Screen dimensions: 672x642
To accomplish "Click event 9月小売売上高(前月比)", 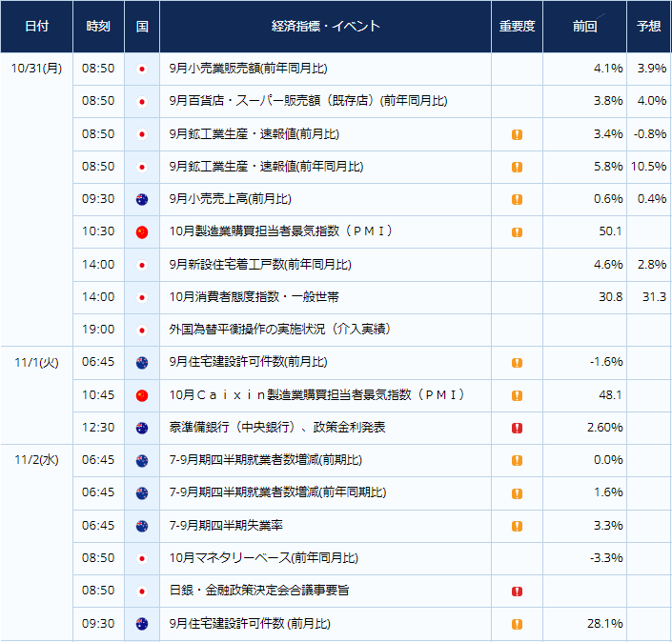I will point(230,199).
